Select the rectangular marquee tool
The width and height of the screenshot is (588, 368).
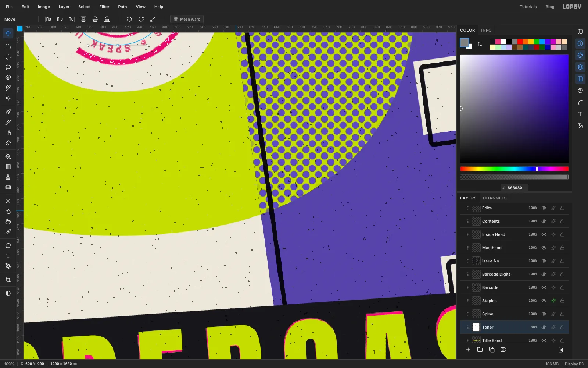pyautogui.click(x=8, y=47)
